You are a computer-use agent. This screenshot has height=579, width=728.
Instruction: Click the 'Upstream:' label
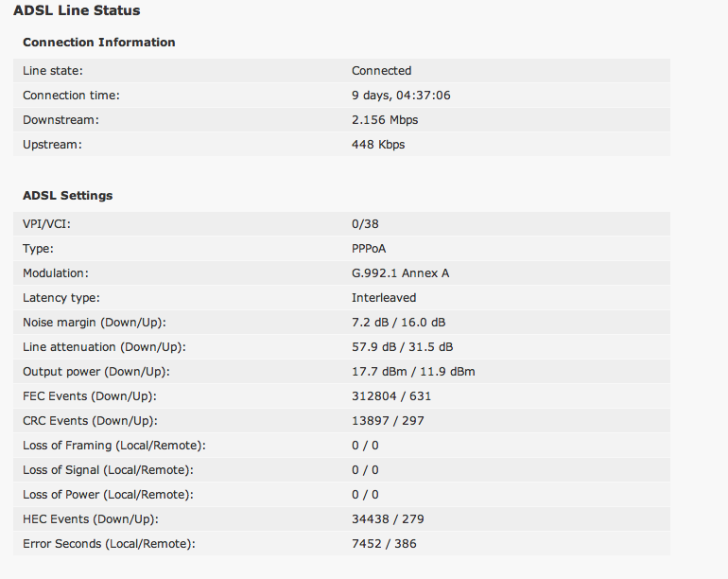tap(52, 145)
